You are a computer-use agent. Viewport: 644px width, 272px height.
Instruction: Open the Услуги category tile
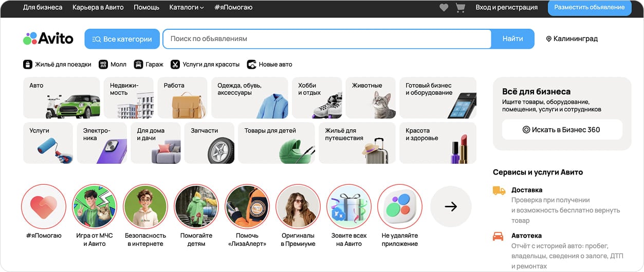(x=48, y=143)
